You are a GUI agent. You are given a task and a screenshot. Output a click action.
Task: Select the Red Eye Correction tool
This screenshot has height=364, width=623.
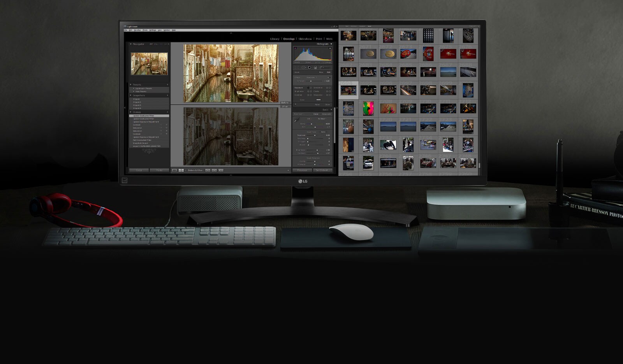309,67
